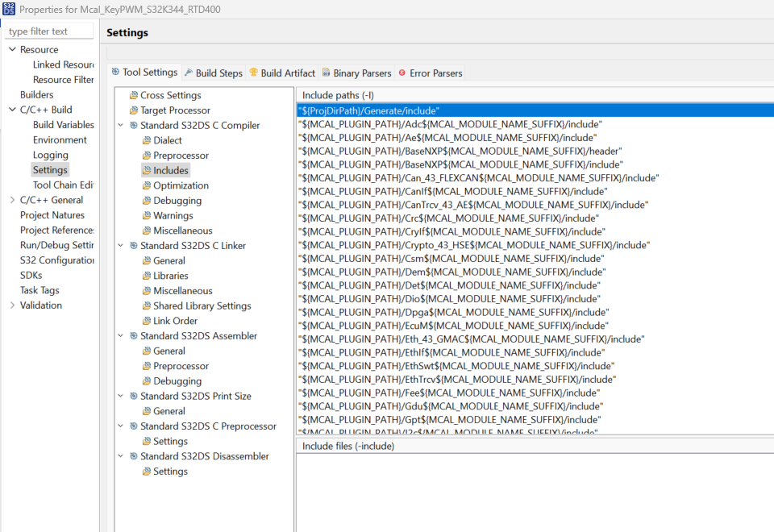Select the ${ProjDirPath}/Generate/include path
774x532 pixels.
click(x=535, y=110)
